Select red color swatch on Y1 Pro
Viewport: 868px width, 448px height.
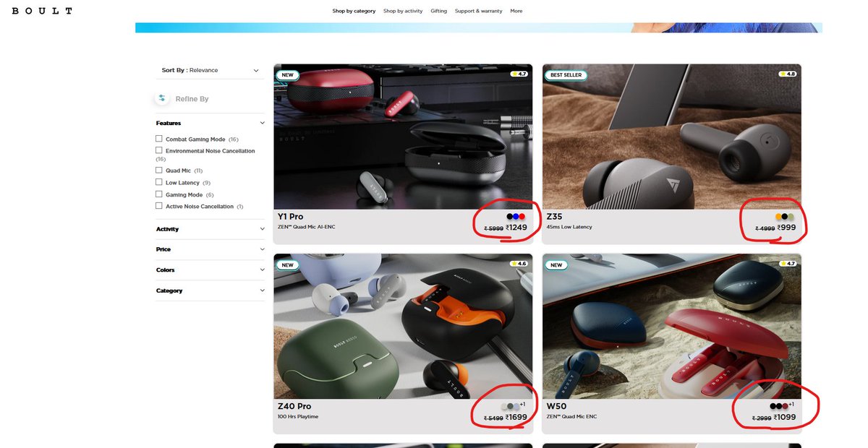(x=522, y=216)
